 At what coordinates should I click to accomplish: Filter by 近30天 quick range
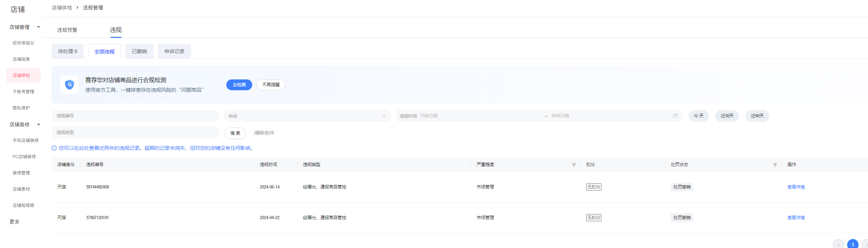tap(727, 116)
